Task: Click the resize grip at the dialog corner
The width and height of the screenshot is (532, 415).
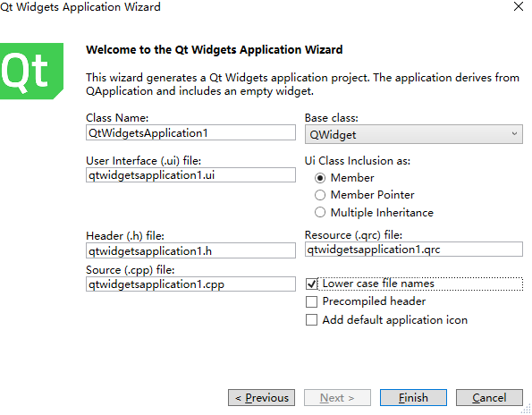Action: (526, 409)
